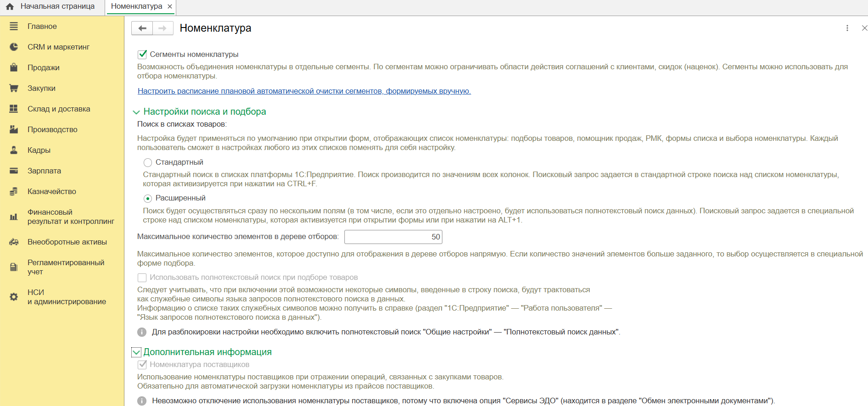Switch to the Номенклатура tab
The width and height of the screenshot is (868, 406).
(x=136, y=6)
